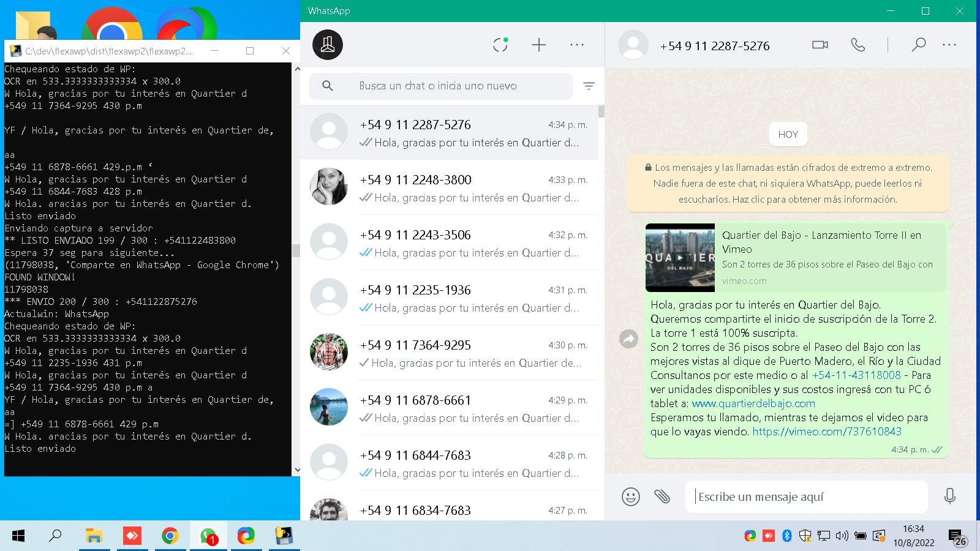980x551 pixels.
Task: Open the conversation three-dots menu
Action: pos(949,45)
